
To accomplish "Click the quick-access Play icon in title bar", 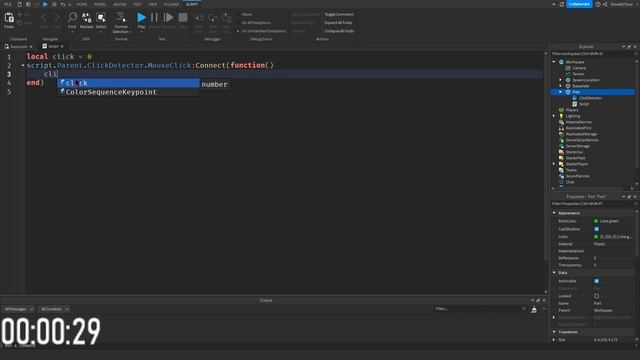I will (45, 4).
